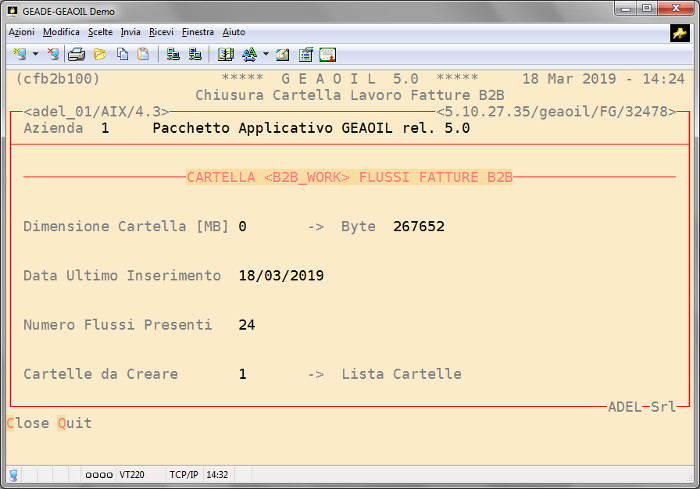Click the open book toolbar icon
700x489 pixels.
click(225, 54)
